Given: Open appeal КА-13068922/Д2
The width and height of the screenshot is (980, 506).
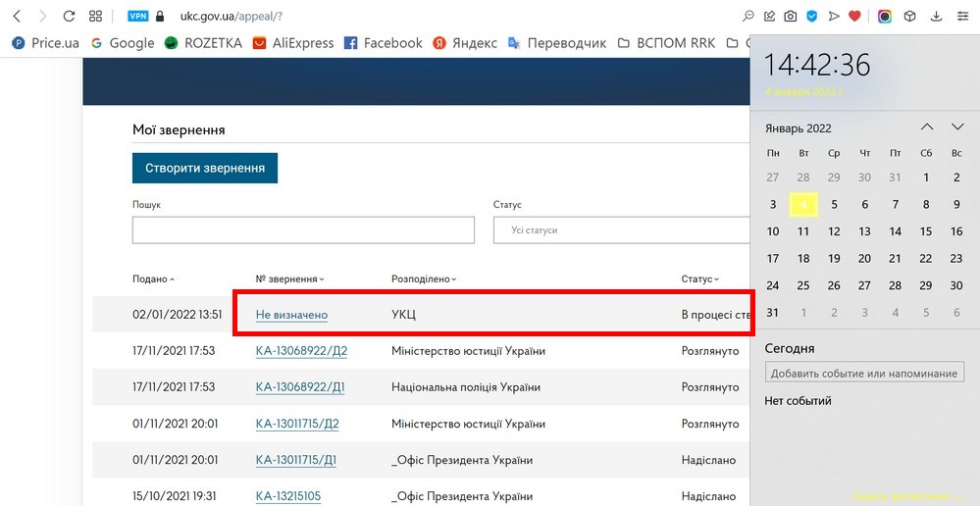Looking at the screenshot, I should coord(301,351).
